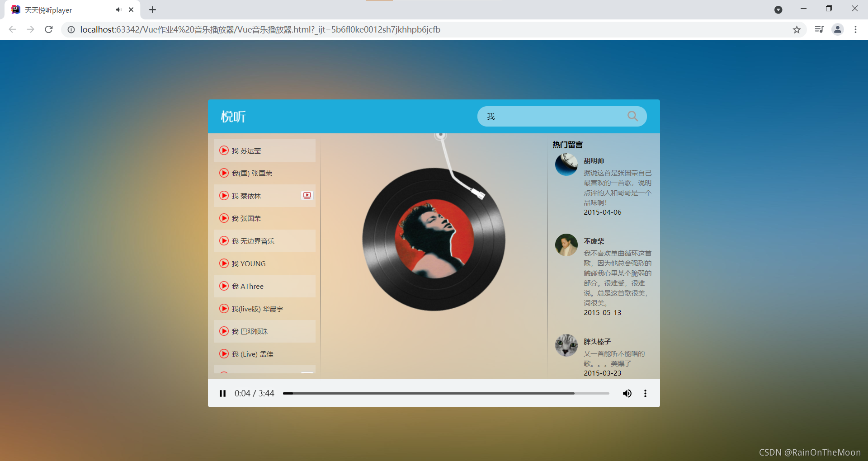Click play icon beside 我 巴邓顿珠
868x461 pixels.
pyautogui.click(x=224, y=331)
